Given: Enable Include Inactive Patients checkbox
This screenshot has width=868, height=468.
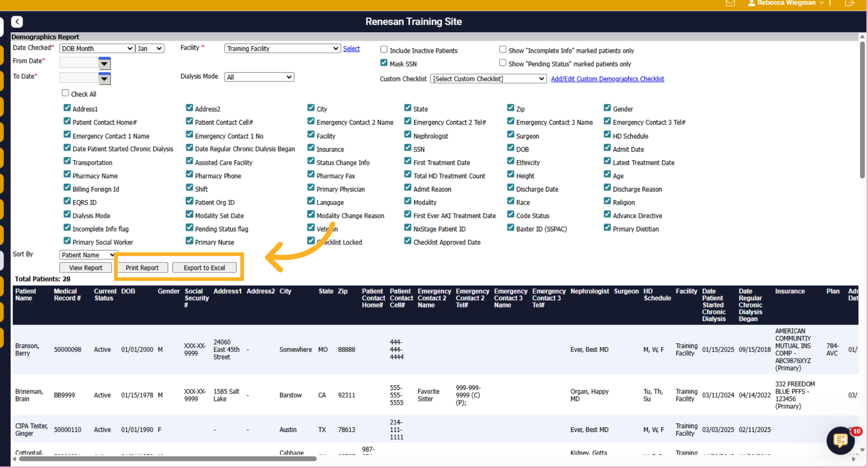Looking at the screenshot, I should [x=384, y=50].
